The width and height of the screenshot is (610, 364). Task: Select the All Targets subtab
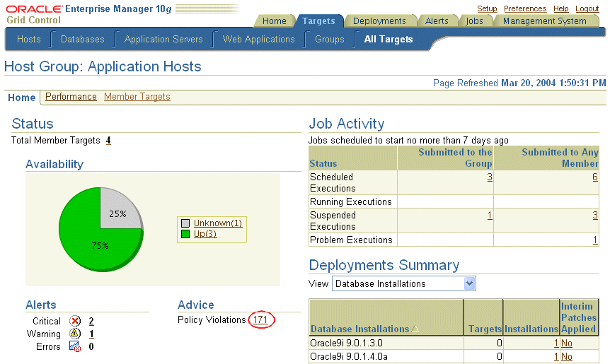click(389, 40)
